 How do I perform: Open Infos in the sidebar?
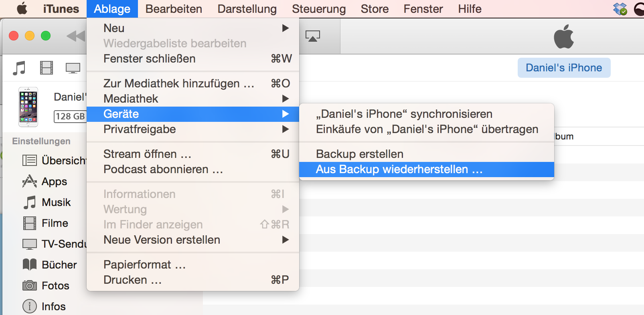pos(53,307)
